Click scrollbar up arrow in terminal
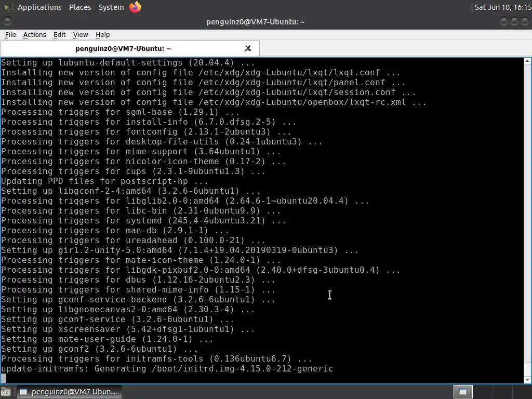This screenshot has width=532, height=399. (x=527, y=61)
